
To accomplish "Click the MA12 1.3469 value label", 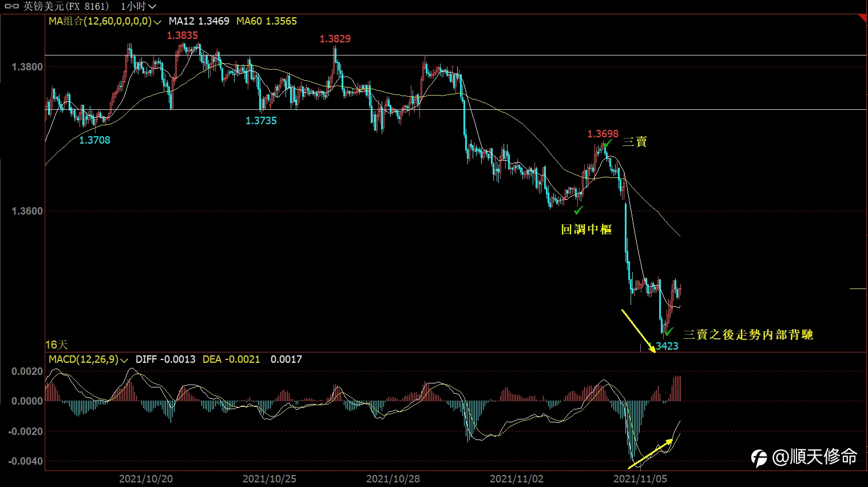I will [x=199, y=21].
